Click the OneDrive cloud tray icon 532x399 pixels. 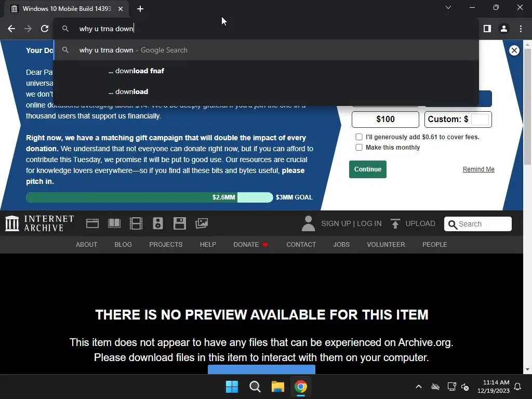435,387
